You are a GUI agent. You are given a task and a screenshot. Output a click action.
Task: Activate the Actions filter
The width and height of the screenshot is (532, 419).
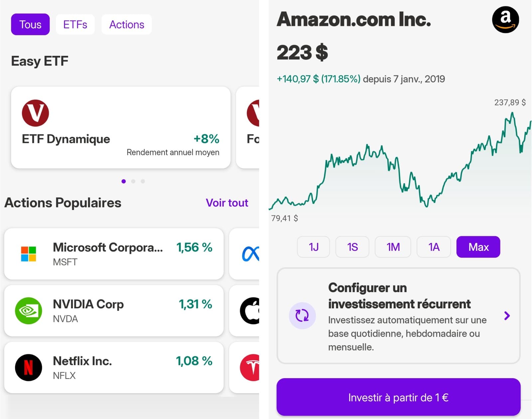[x=126, y=24]
